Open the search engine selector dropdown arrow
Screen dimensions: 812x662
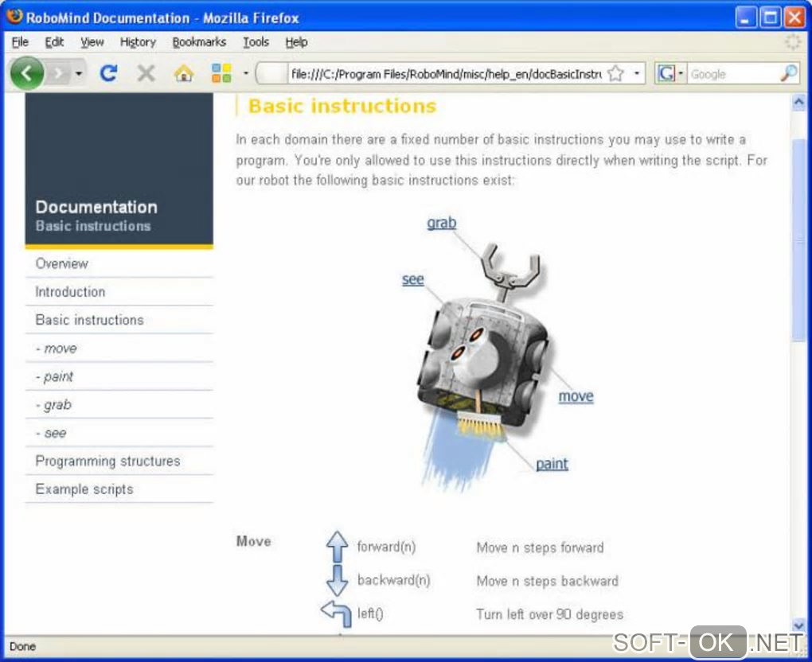coord(681,73)
